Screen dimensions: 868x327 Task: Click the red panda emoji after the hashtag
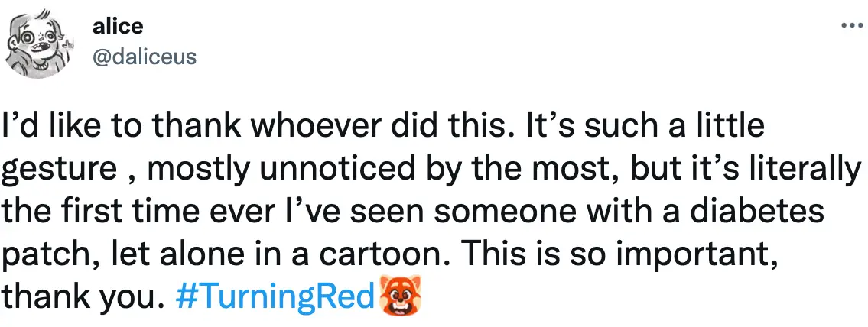click(x=401, y=294)
